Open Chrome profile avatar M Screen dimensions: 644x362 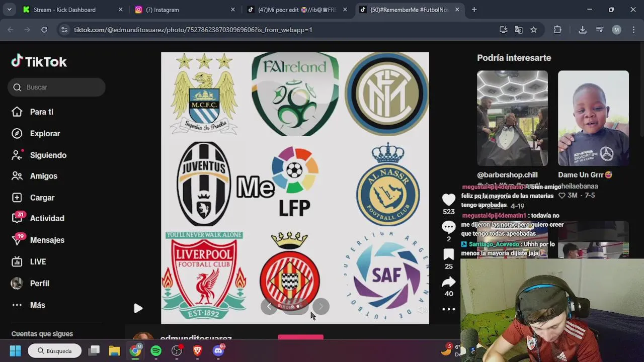[x=616, y=30]
